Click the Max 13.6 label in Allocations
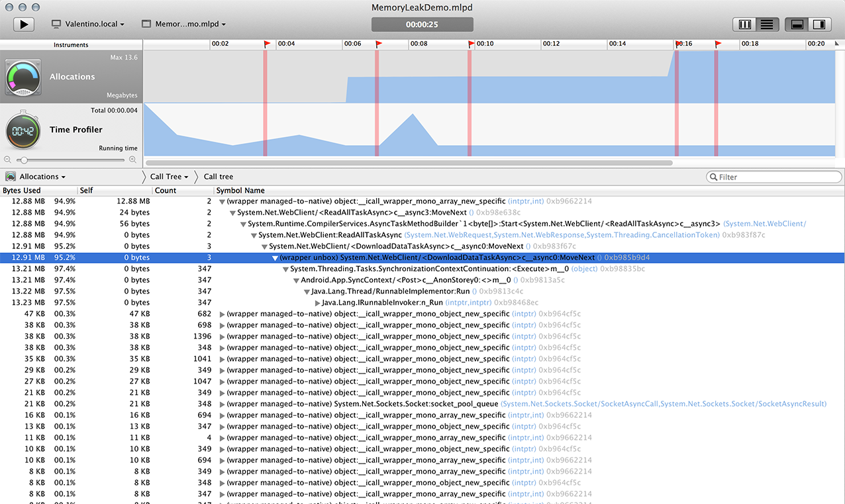Image resolution: width=845 pixels, height=504 pixels. point(124,58)
